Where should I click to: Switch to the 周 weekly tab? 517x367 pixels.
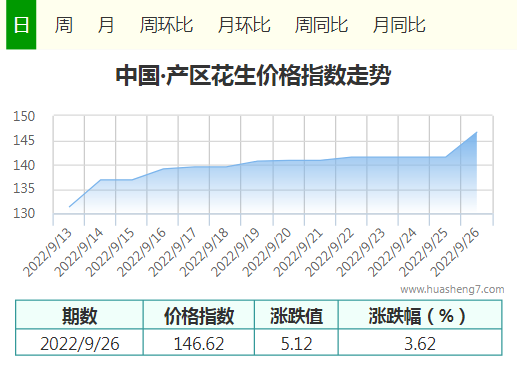click(x=64, y=25)
